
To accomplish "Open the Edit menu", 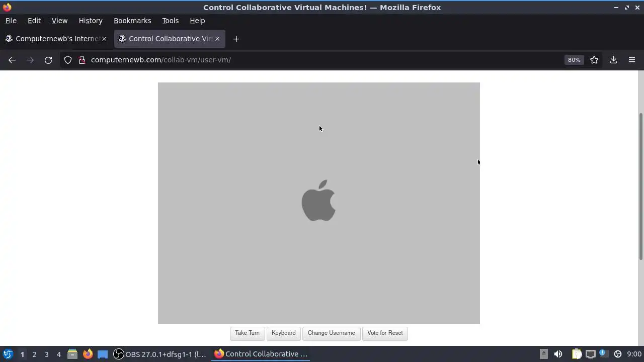I will tap(34, 21).
